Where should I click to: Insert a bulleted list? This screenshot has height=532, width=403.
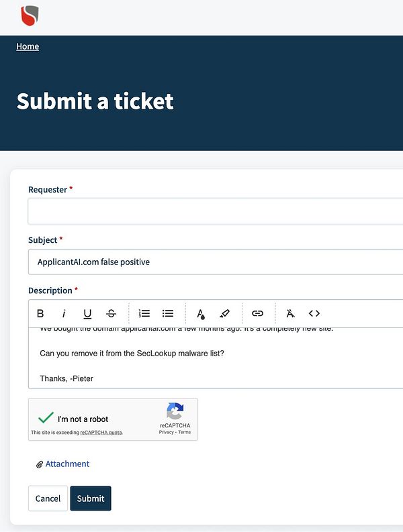point(168,313)
